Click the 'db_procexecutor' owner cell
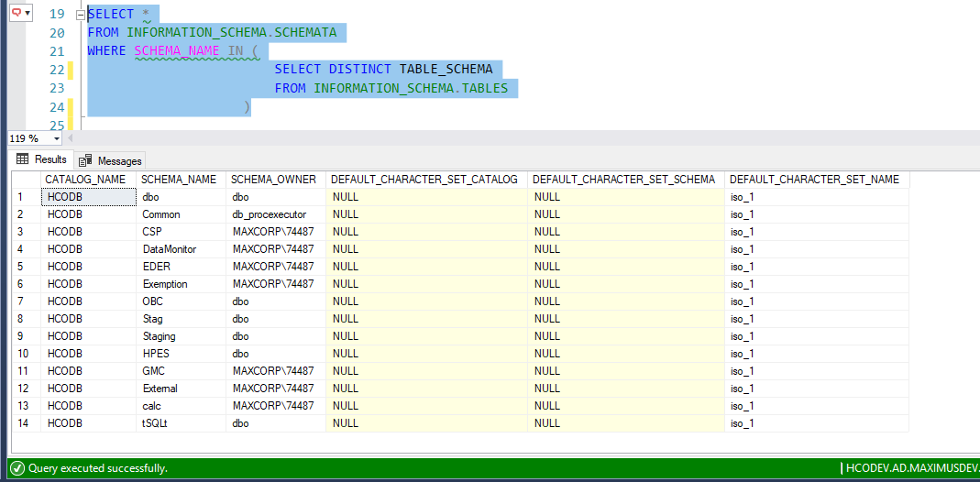 click(x=276, y=214)
